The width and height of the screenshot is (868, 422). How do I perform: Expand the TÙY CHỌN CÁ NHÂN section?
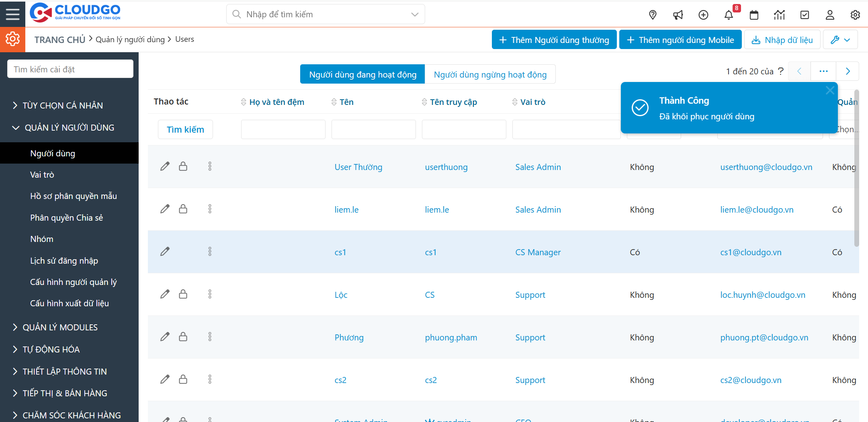coord(63,105)
